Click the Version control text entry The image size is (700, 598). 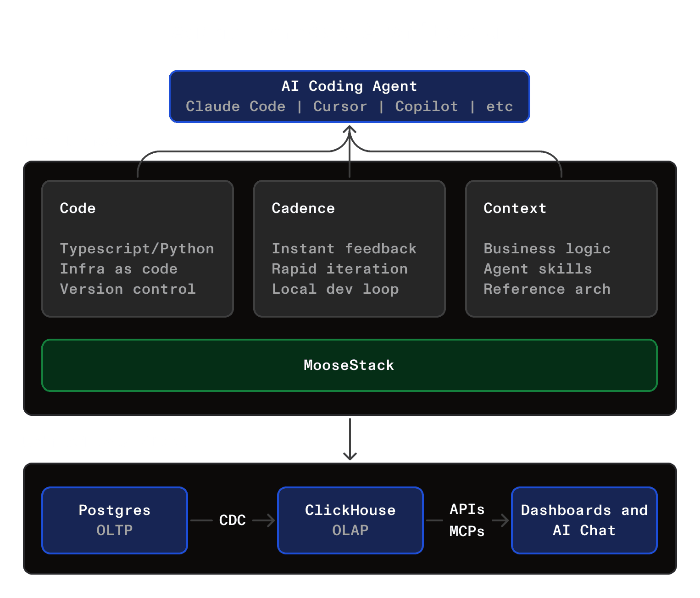click(128, 289)
